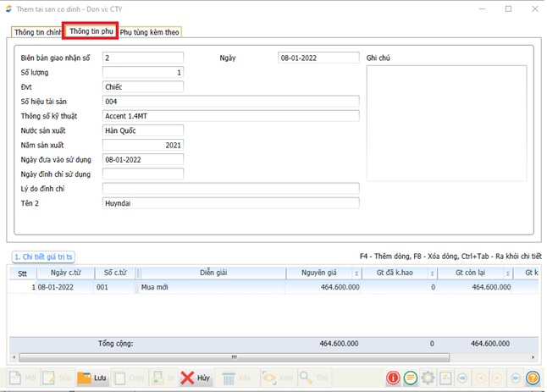The height and width of the screenshot is (392, 547).
Task: Open the Gt đã k.hao column filter dropdown
Action: point(432,273)
